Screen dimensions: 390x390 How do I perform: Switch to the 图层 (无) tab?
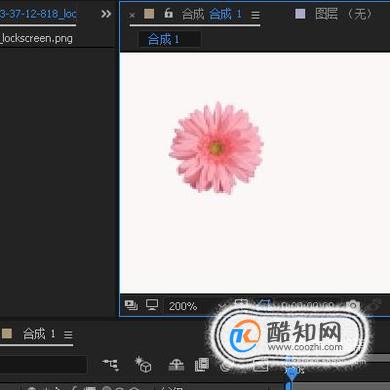(x=343, y=14)
